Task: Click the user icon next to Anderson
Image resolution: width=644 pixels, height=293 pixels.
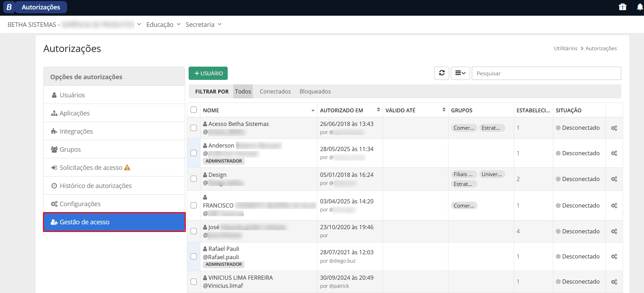Action: 205,145
